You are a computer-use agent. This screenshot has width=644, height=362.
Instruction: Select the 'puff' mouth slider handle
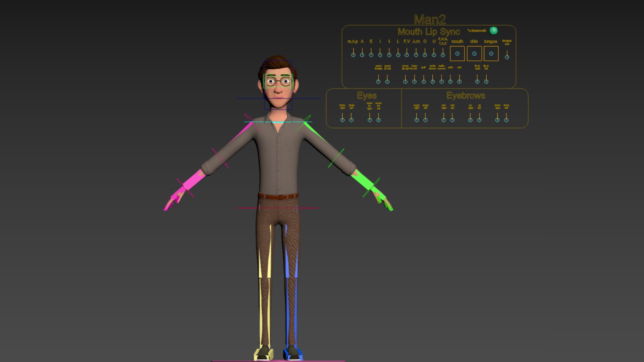pos(424,81)
